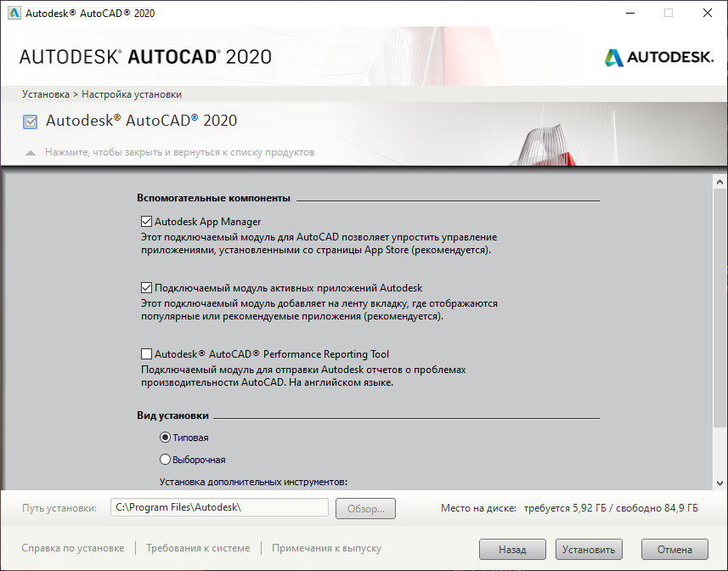Click the 'Назад' button
The image size is (728, 571).
coord(512,550)
